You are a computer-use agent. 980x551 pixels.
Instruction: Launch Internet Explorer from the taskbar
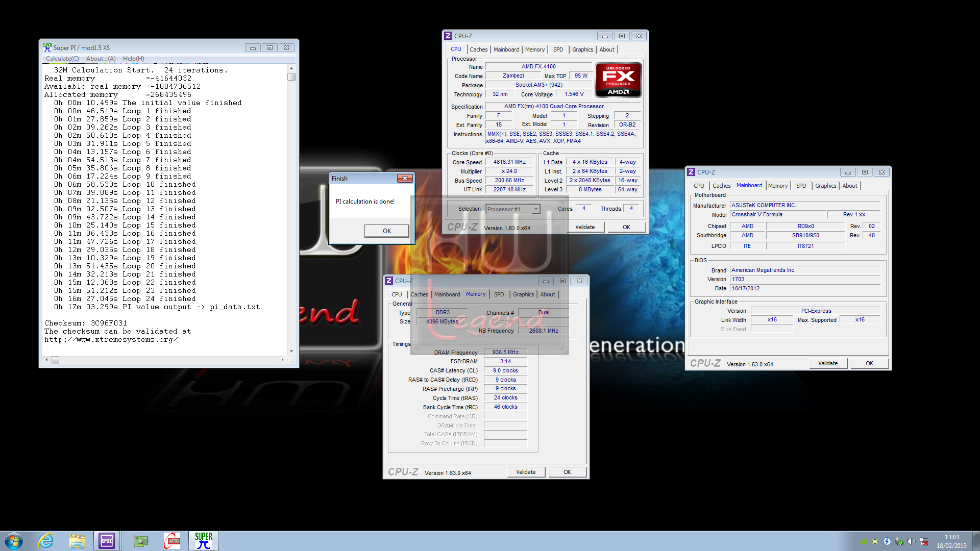click(x=46, y=541)
